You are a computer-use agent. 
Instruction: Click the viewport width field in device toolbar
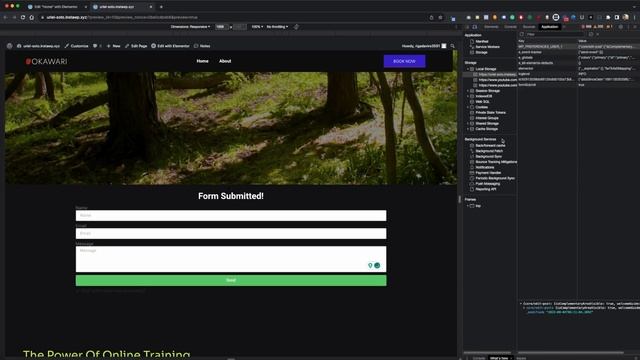(x=221, y=27)
